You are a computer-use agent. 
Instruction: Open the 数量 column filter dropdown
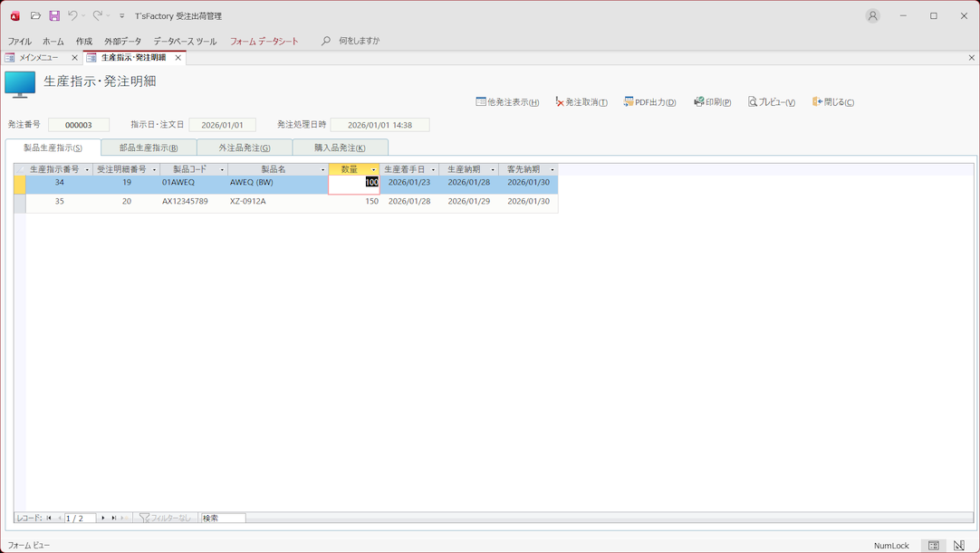(373, 170)
